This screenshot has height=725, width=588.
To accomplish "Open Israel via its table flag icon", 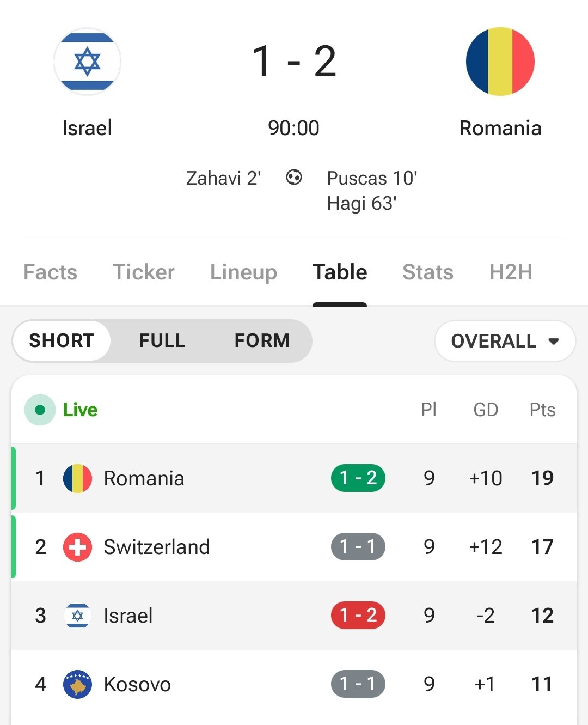I will click(x=77, y=616).
